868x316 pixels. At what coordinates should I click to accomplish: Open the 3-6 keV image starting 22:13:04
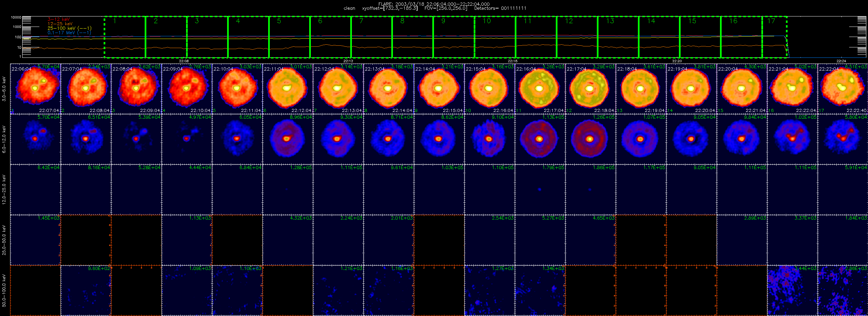[x=389, y=88]
